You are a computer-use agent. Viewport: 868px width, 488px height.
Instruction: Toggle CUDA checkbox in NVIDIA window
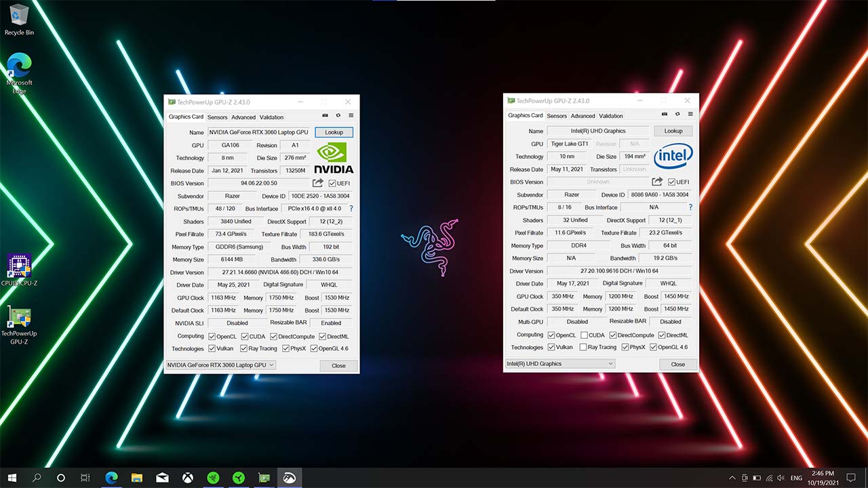click(x=243, y=336)
